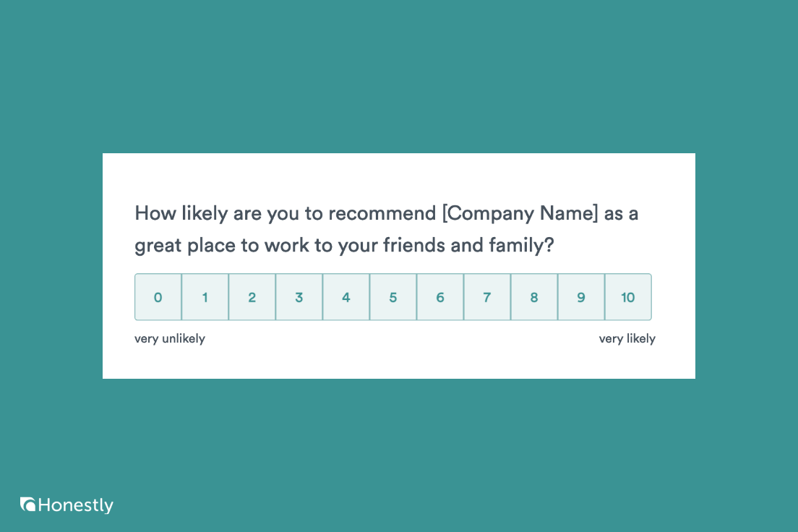Choose score 1 on the rating scale
The height and width of the screenshot is (532, 798).
point(205,297)
